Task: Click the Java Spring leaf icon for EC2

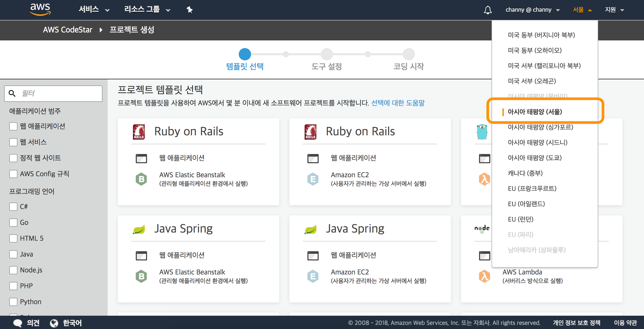Action: pyautogui.click(x=310, y=229)
